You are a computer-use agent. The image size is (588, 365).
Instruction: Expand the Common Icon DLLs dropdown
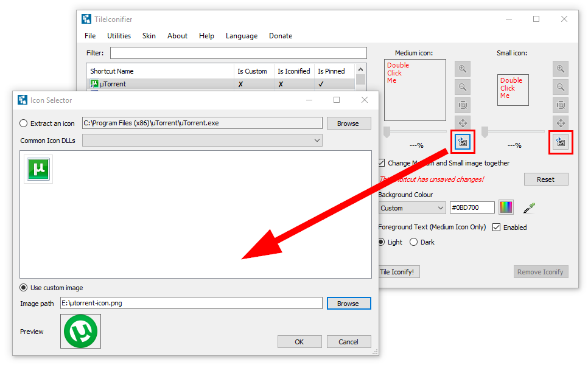pos(202,141)
